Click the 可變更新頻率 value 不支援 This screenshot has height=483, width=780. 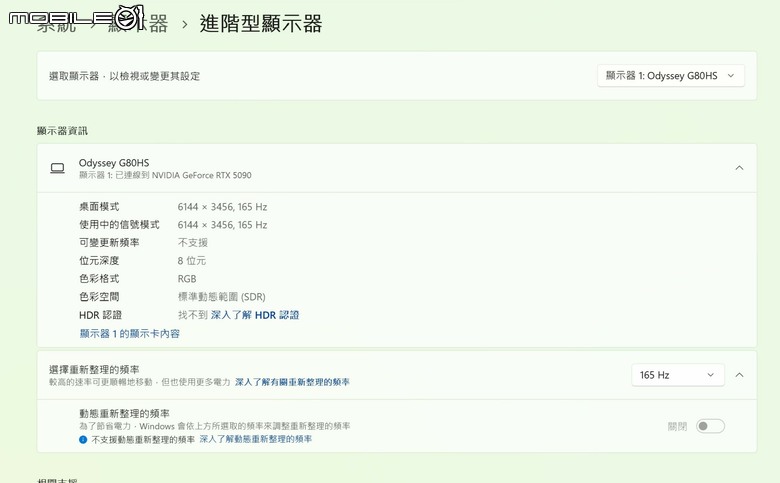[x=193, y=243]
